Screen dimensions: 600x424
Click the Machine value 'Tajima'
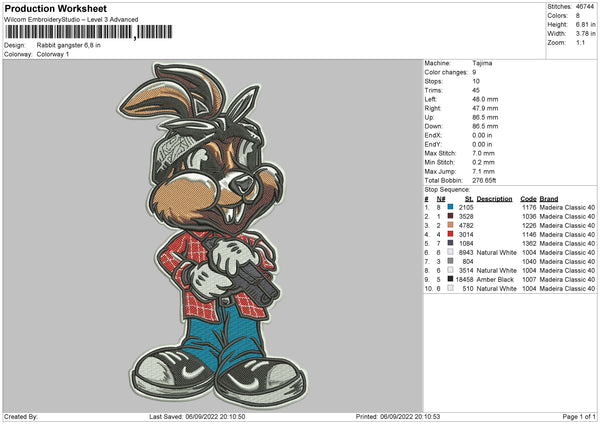[482, 63]
